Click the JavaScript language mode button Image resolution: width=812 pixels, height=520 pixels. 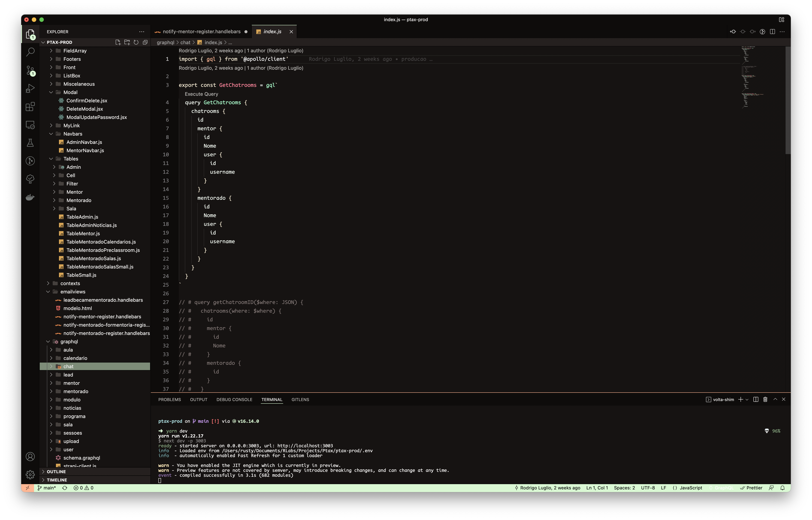(x=691, y=488)
